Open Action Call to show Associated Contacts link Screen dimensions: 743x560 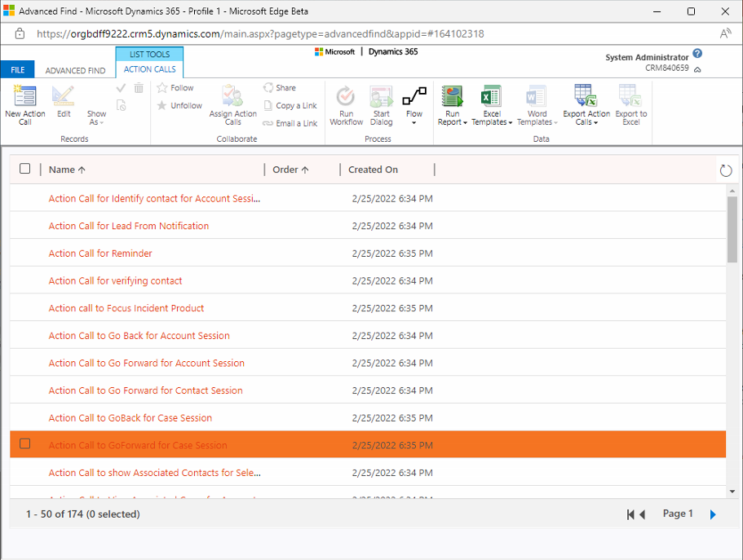154,473
